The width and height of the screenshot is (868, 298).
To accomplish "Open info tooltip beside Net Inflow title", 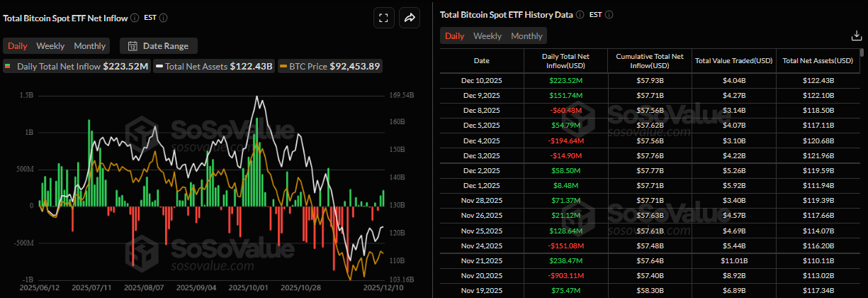I will point(135,17).
